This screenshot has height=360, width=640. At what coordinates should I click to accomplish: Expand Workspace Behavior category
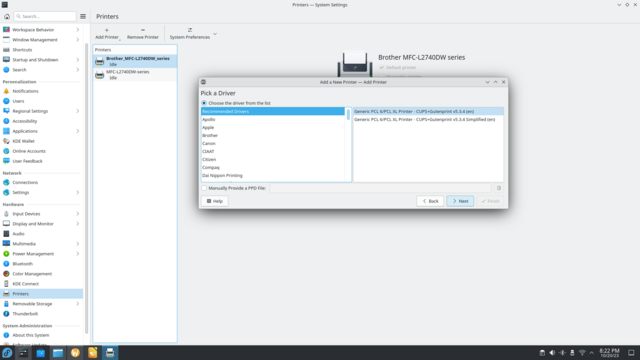coord(78,30)
